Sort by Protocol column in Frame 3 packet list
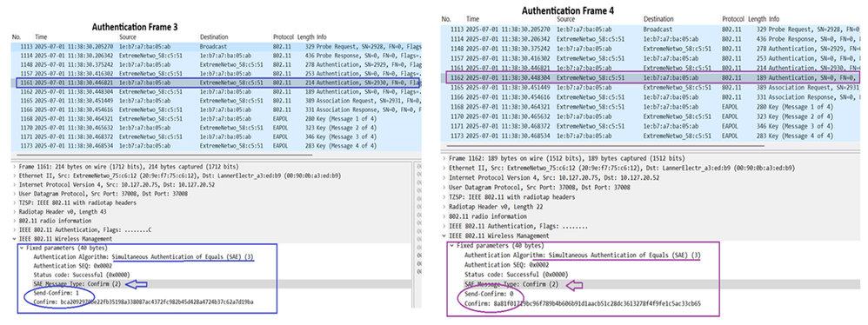This screenshot has width=868, height=325. point(284,36)
